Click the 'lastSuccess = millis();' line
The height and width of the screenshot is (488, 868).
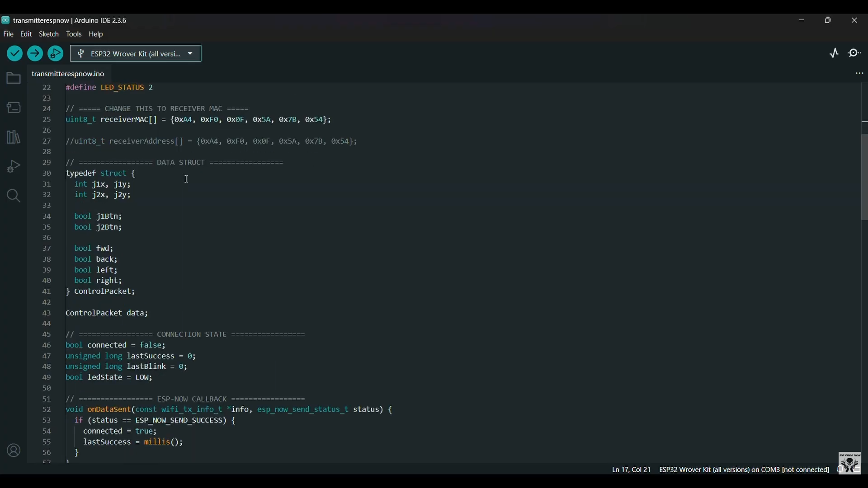(x=134, y=442)
